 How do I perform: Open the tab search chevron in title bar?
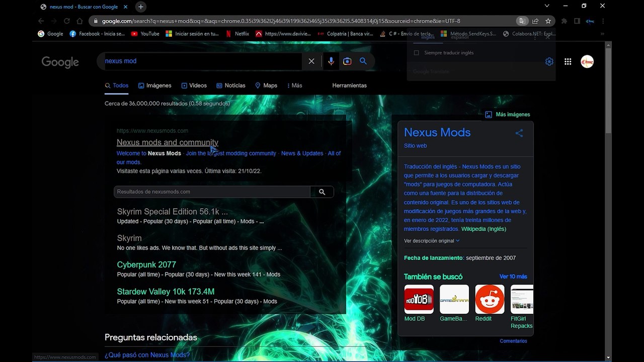click(x=547, y=6)
